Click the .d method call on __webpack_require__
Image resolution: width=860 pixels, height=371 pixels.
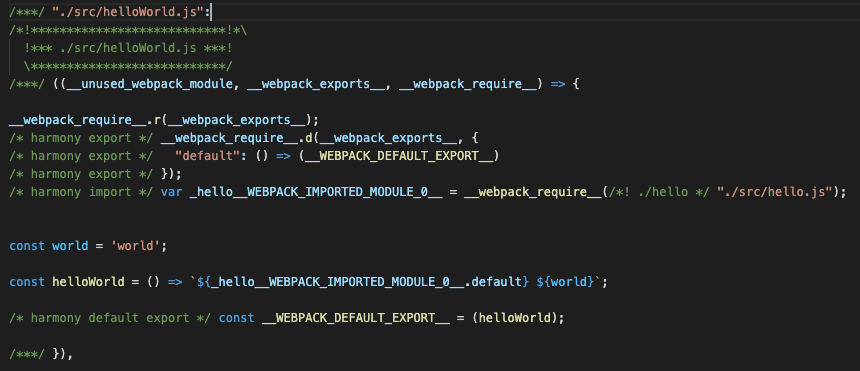pyautogui.click(x=304, y=138)
